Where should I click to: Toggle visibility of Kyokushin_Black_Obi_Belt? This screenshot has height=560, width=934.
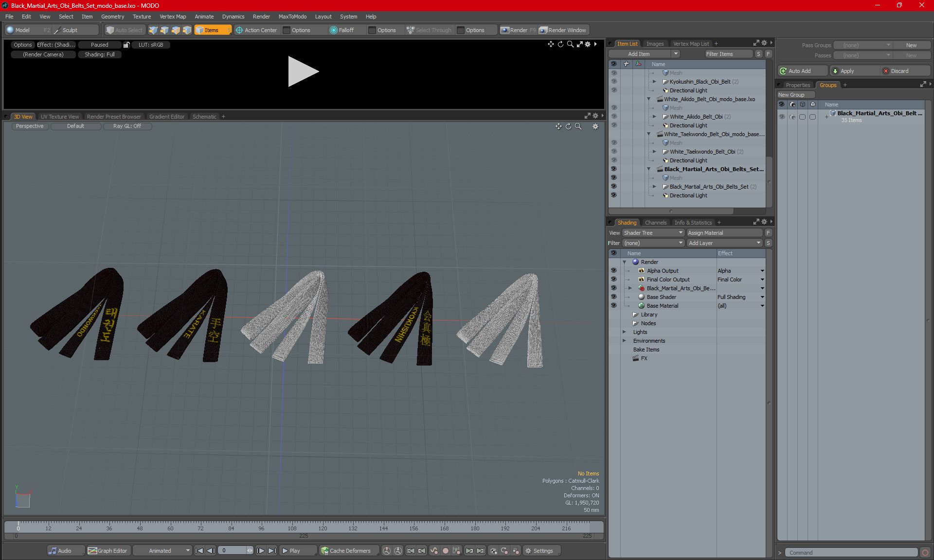point(614,82)
